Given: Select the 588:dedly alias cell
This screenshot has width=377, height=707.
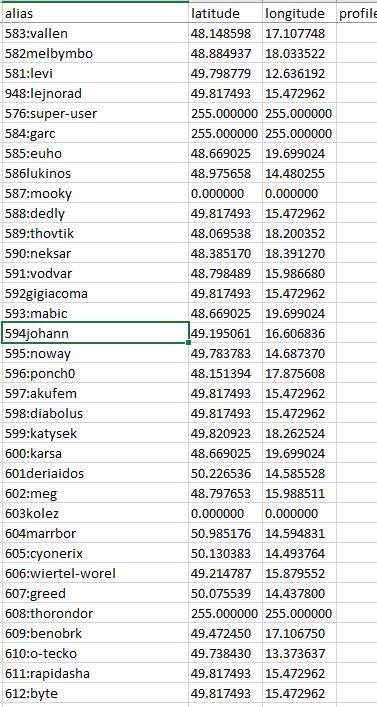Looking at the screenshot, I should coord(95,214).
